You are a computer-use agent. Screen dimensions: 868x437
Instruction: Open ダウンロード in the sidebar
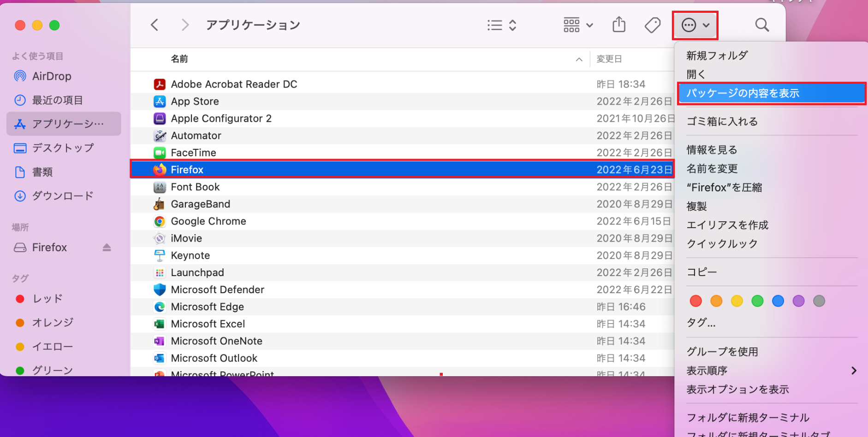tap(64, 196)
